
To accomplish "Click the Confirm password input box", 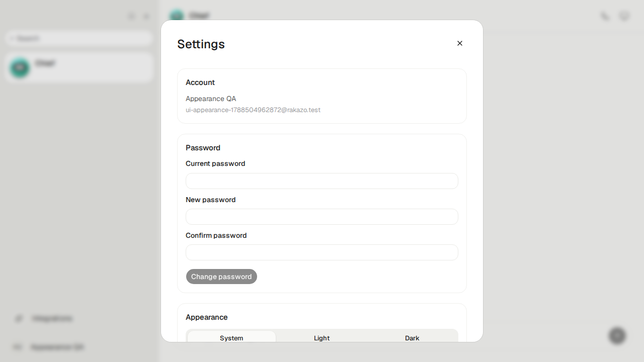I will 322,252.
